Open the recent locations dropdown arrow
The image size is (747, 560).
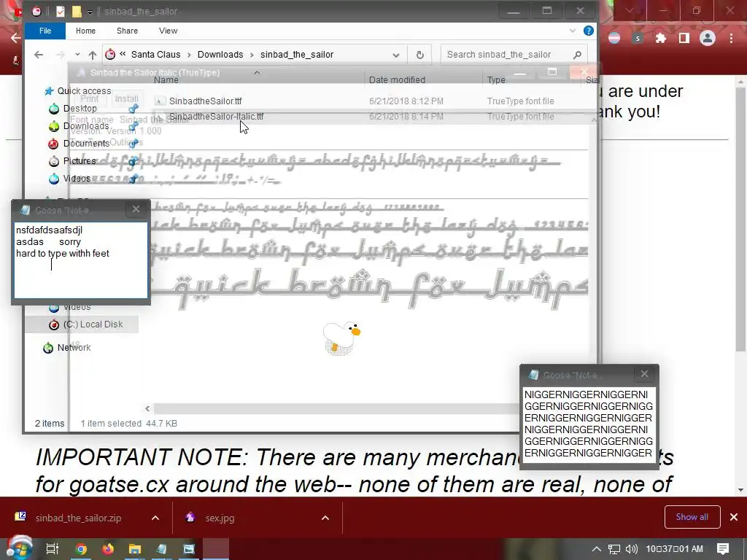point(77,55)
